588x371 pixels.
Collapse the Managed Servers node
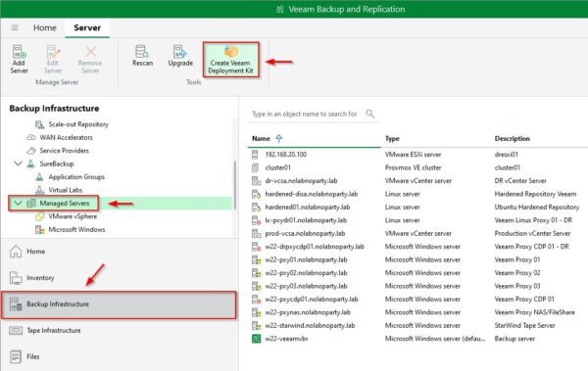18,203
